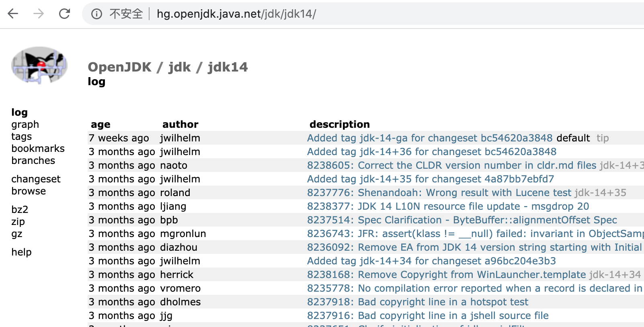The image size is (644, 327).
Task: Open tags in the sidebar
Action: point(22,137)
